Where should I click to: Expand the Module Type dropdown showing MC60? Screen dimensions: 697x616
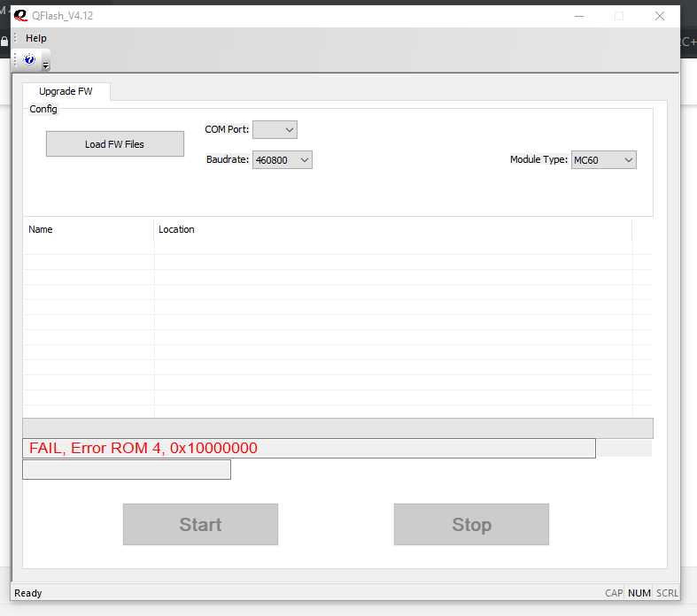[x=603, y=160]
